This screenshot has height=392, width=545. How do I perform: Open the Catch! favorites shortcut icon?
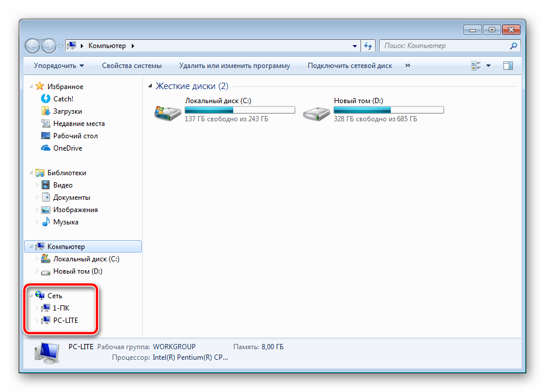coord(46,99)
